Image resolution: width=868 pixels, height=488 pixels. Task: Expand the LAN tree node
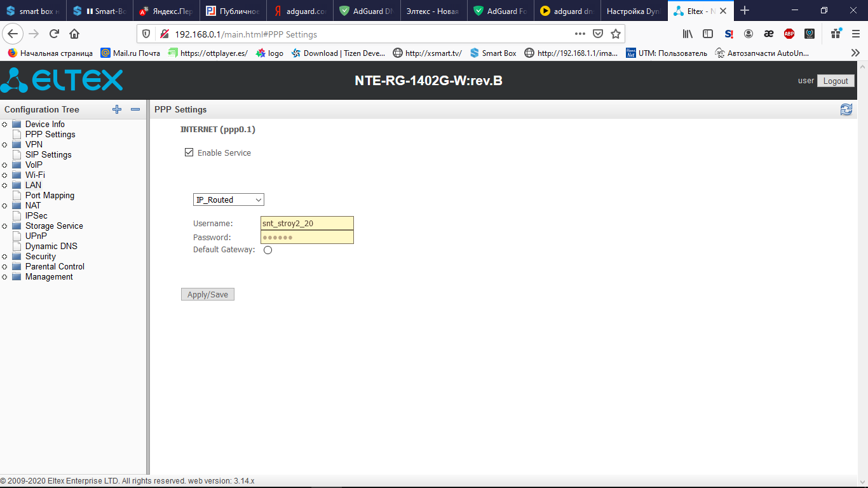(4, 186)
